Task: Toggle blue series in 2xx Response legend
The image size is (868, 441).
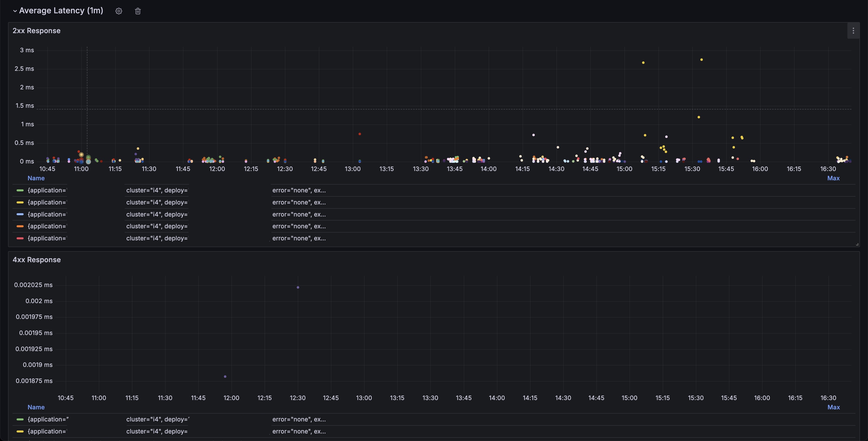Action: click(46, 215)
